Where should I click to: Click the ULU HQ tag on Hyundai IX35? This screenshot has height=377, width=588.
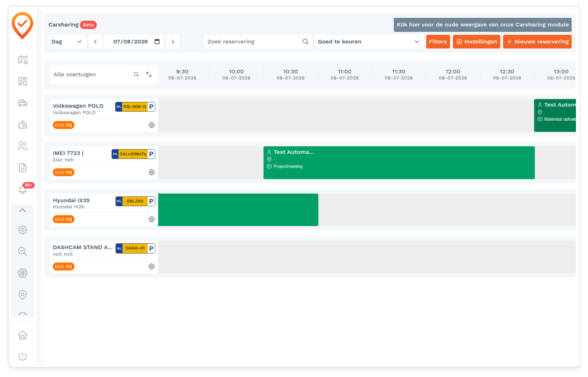coord(64,219)
